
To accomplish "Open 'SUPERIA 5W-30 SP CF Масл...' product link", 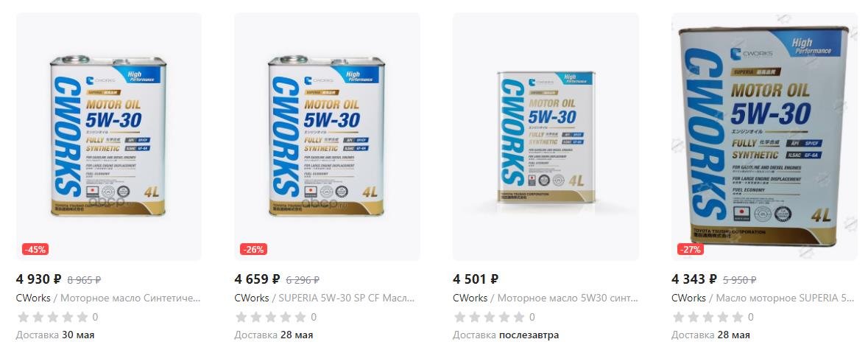I will (x=347, y=298).
